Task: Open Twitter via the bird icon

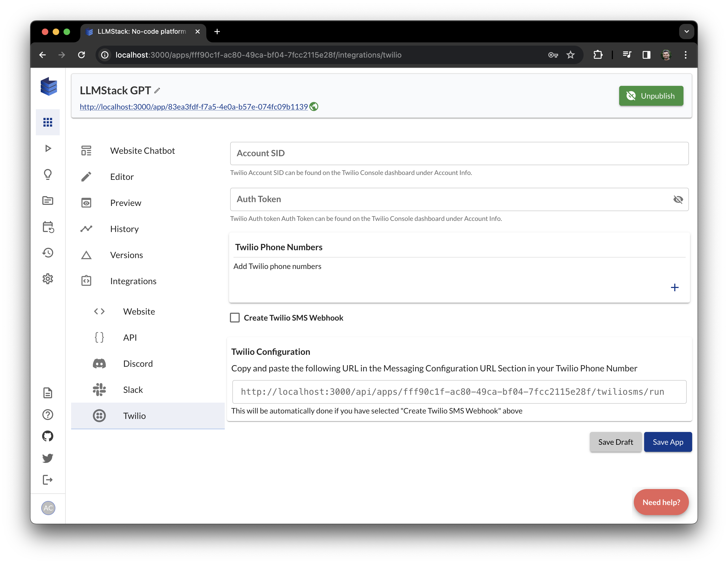Action: coord(48,458)
